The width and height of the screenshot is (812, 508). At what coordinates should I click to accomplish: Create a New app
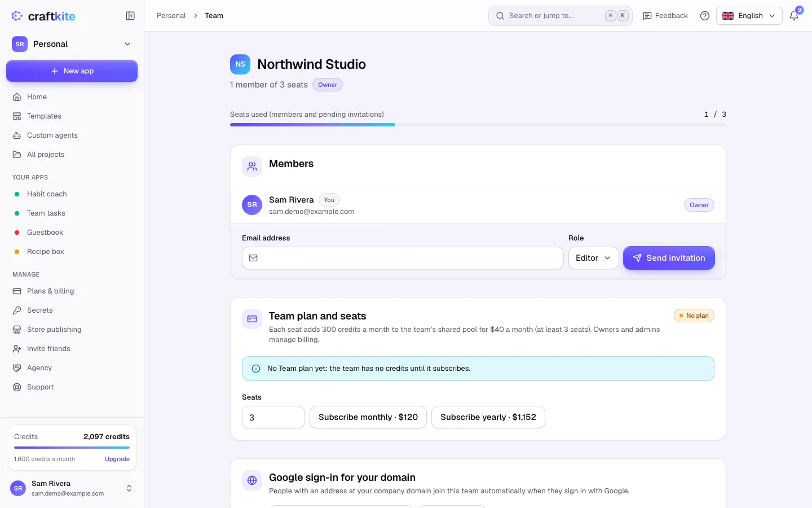(72, 71)
